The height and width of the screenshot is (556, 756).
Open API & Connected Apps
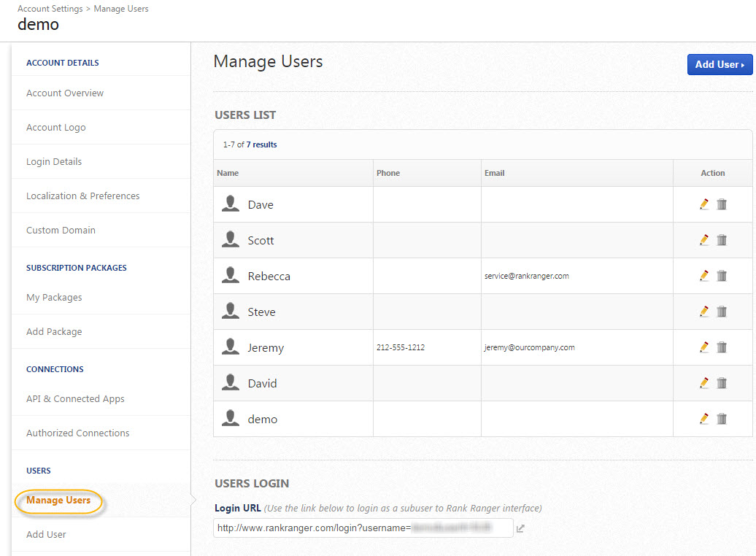(75, 399)
